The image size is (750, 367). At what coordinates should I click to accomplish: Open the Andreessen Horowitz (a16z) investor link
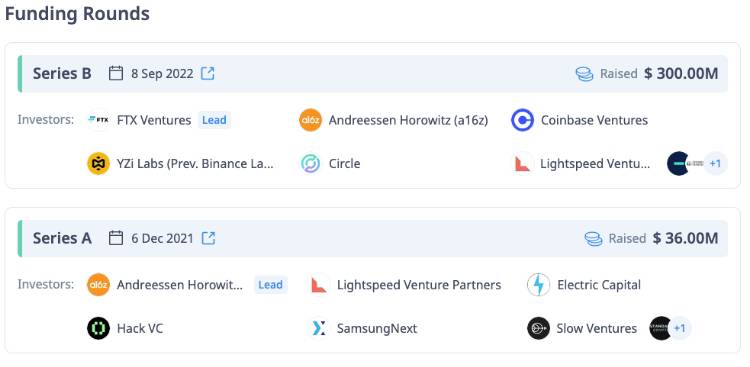point(408,120)
